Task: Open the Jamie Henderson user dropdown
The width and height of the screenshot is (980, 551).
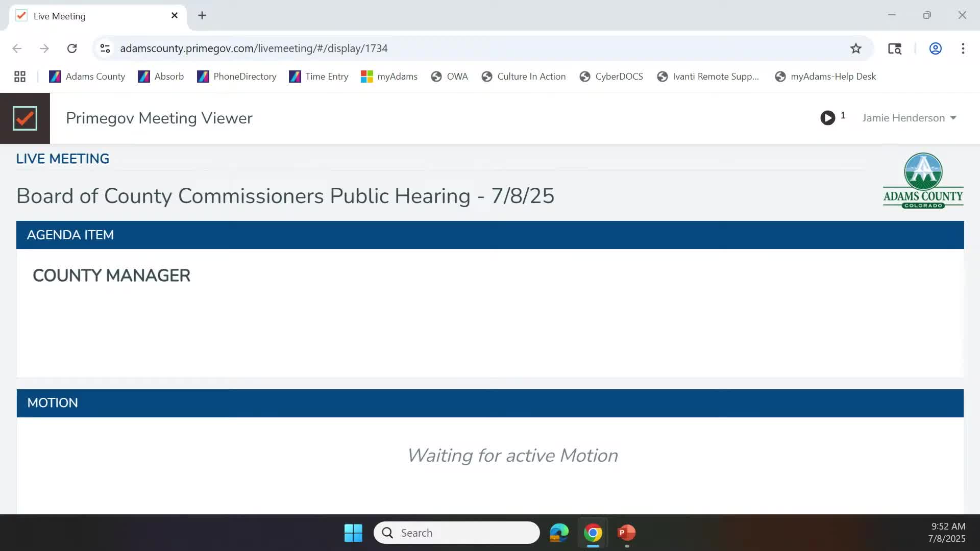Action: point(909,118)
